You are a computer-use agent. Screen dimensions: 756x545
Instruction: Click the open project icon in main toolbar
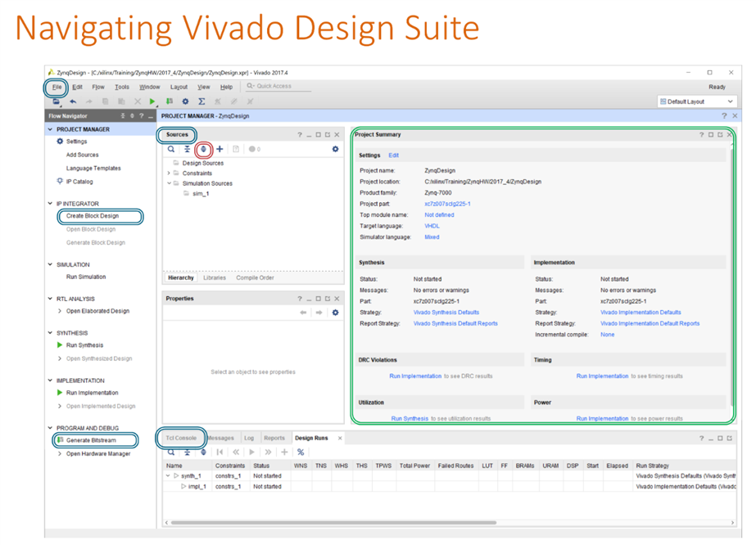(x=57, y=101)
